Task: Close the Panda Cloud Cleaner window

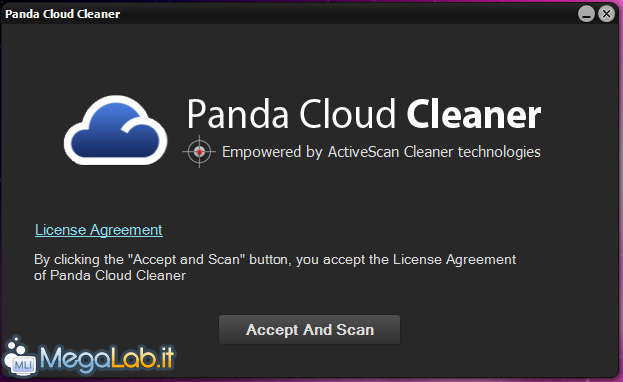Action: pyautogui.click(x=607, y=14)
